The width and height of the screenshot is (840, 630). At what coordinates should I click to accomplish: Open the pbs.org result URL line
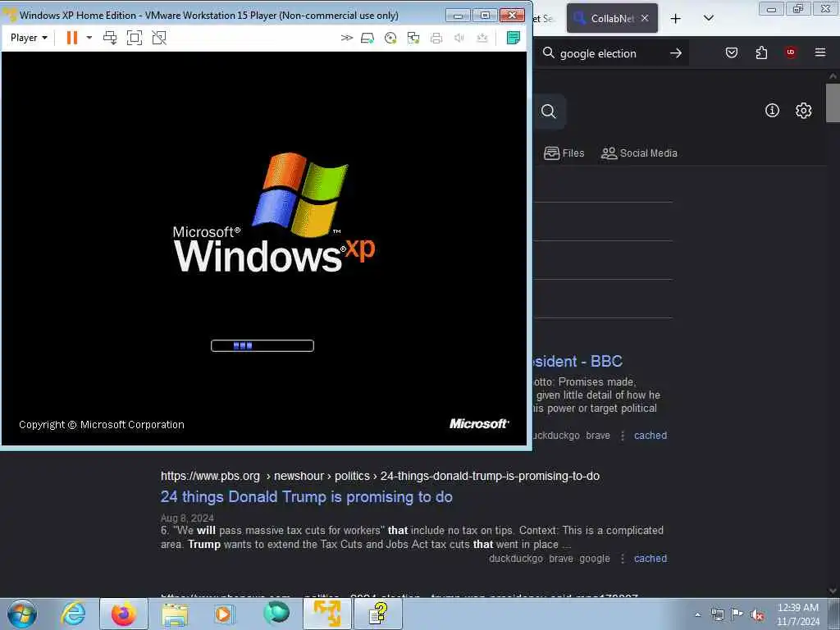(x=380, y=476)
